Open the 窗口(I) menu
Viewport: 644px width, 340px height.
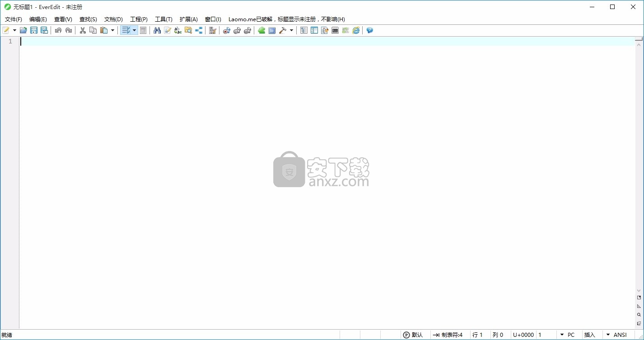tap(213, 19)
